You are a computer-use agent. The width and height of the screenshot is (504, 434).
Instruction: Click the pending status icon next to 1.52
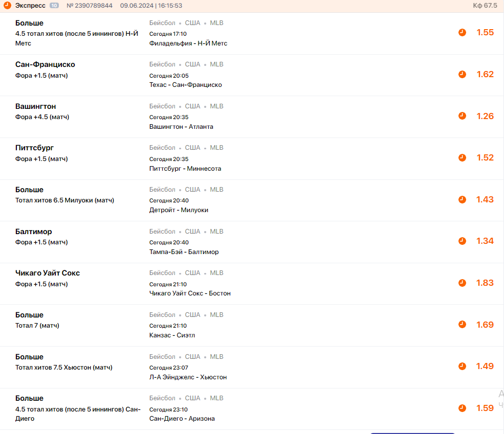pos(462,157)
